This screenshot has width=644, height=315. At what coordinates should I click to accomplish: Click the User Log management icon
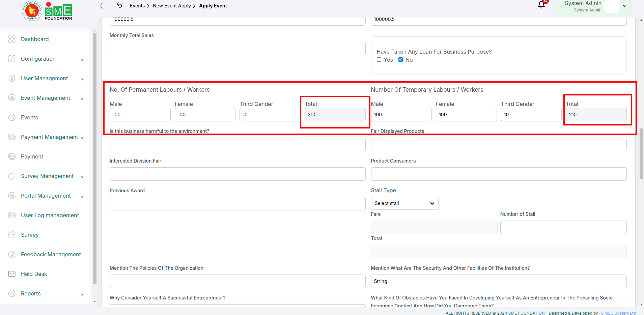[12, 215]
